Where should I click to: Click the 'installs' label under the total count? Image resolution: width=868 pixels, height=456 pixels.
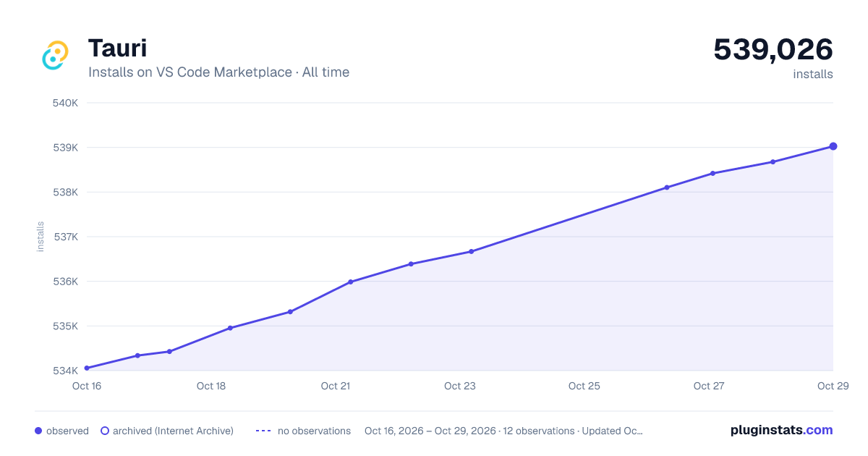[x=813, y=74]
